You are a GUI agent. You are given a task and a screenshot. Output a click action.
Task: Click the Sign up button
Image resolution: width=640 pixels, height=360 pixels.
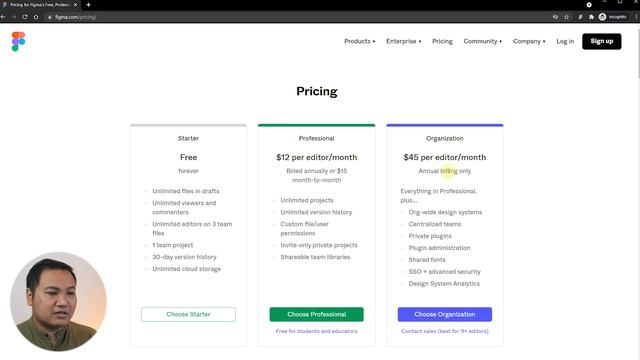click(x=602, y=41)
